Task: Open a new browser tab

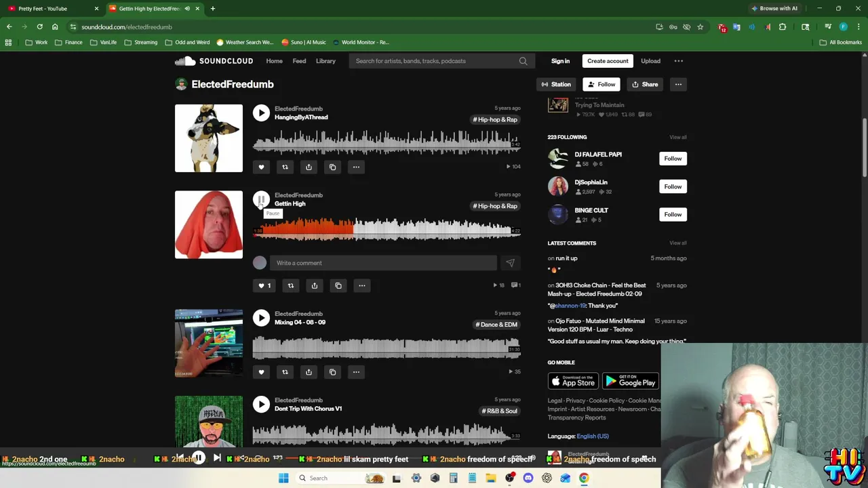Action: [212, 9]
